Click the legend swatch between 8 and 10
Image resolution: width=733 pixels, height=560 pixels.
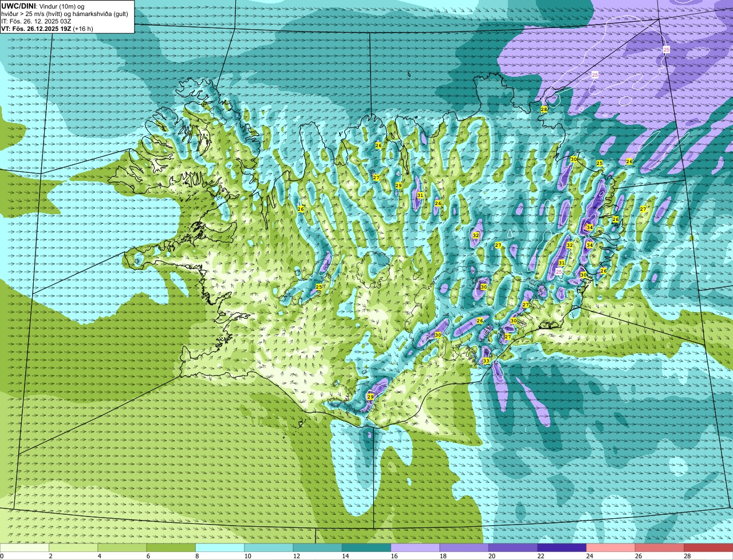coord(220,548)
